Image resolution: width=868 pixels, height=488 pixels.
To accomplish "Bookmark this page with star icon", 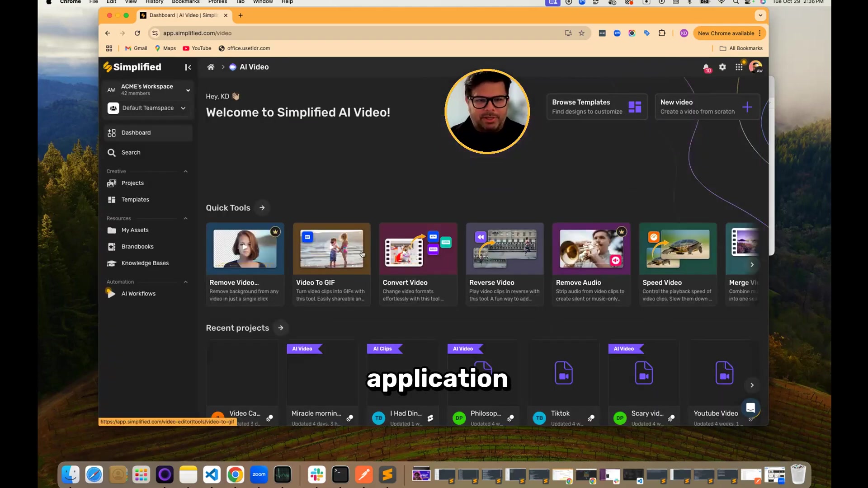I will tap(582, 33).
